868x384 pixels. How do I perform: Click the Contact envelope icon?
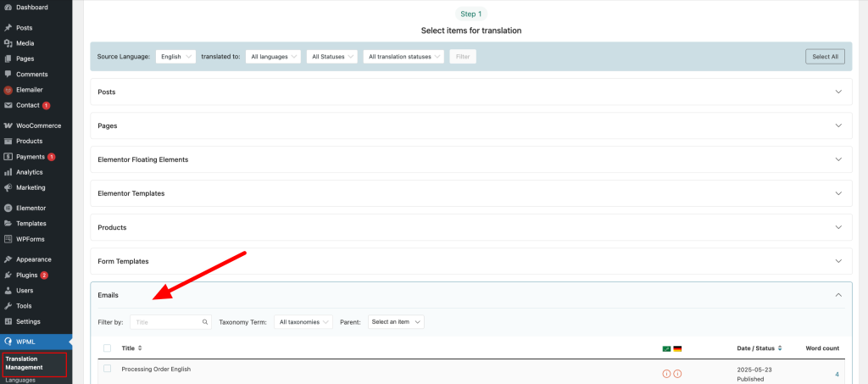click(x=8, y=105)
